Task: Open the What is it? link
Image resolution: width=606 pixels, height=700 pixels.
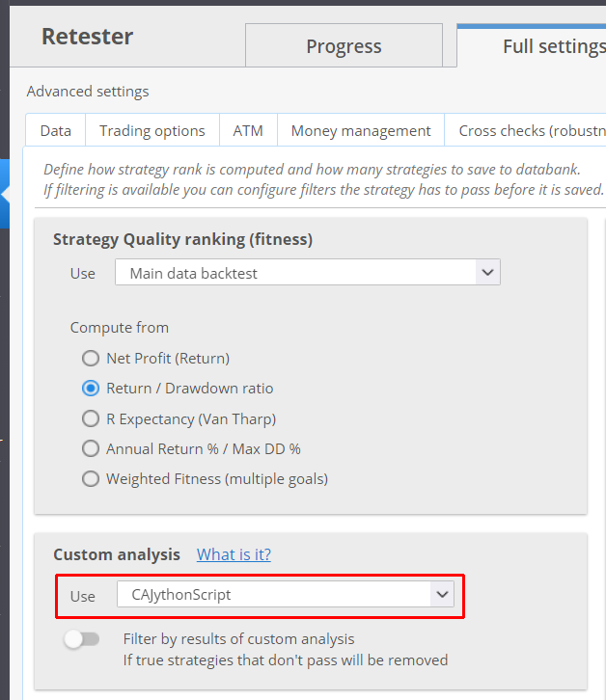Action: (234, 554)
